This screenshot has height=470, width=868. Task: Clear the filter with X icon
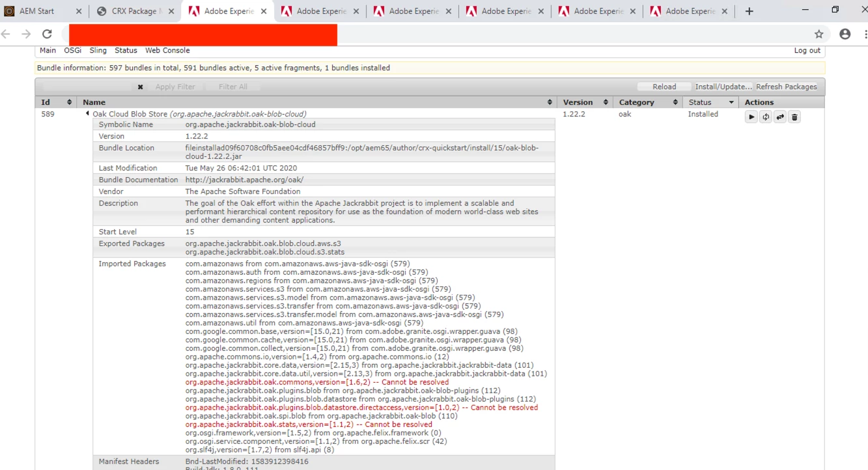click(x=140, y=87)
